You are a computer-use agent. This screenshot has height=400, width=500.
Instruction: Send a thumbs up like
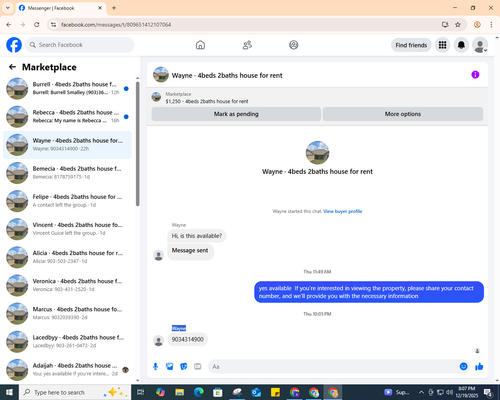click(x=479, y=367)
